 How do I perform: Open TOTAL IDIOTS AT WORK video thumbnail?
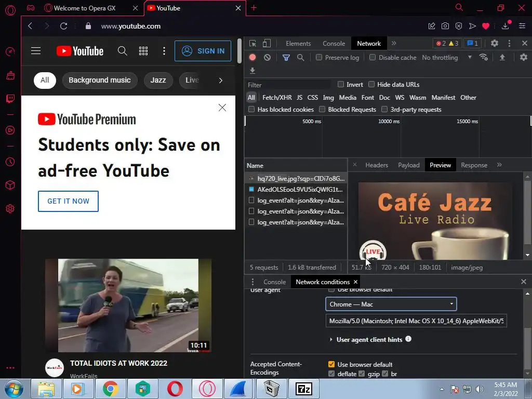pos(128,305)
